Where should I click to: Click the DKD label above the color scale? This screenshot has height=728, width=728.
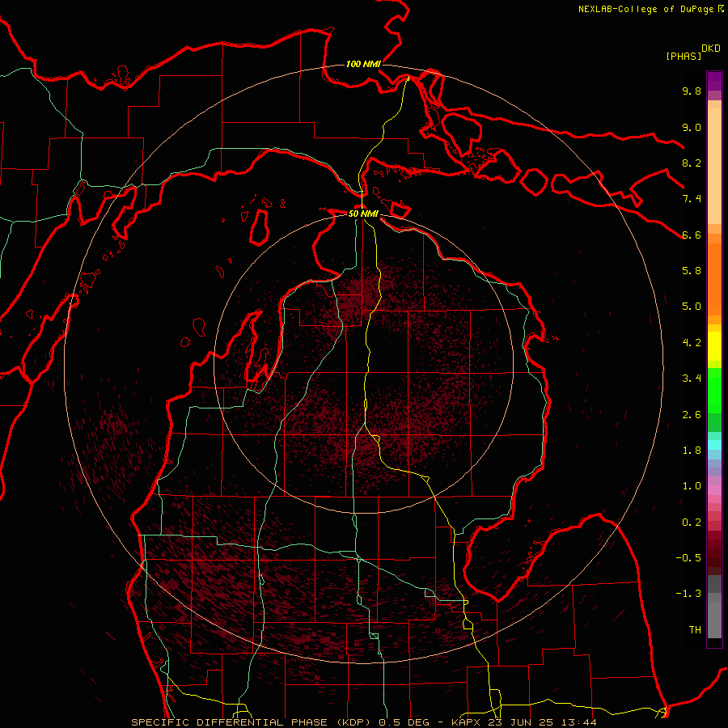coord(711,49)
